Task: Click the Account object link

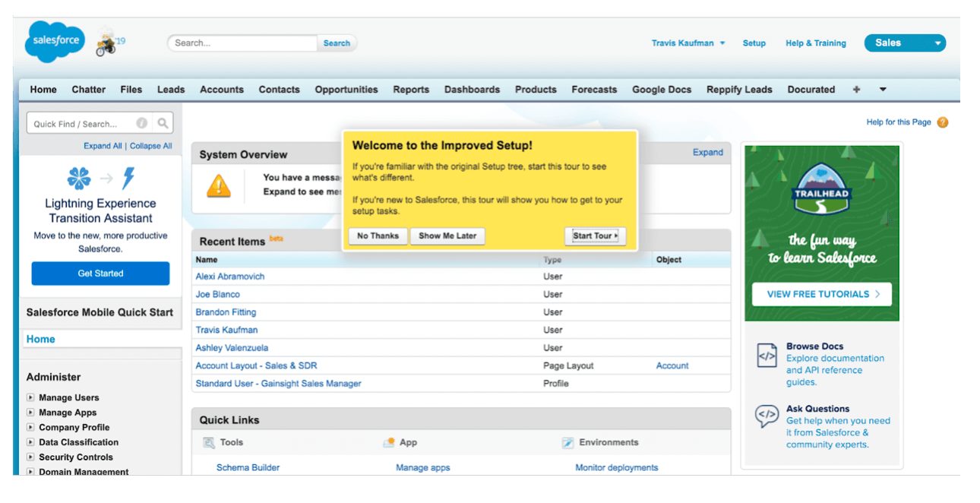Action: click(x=672, y=365)
